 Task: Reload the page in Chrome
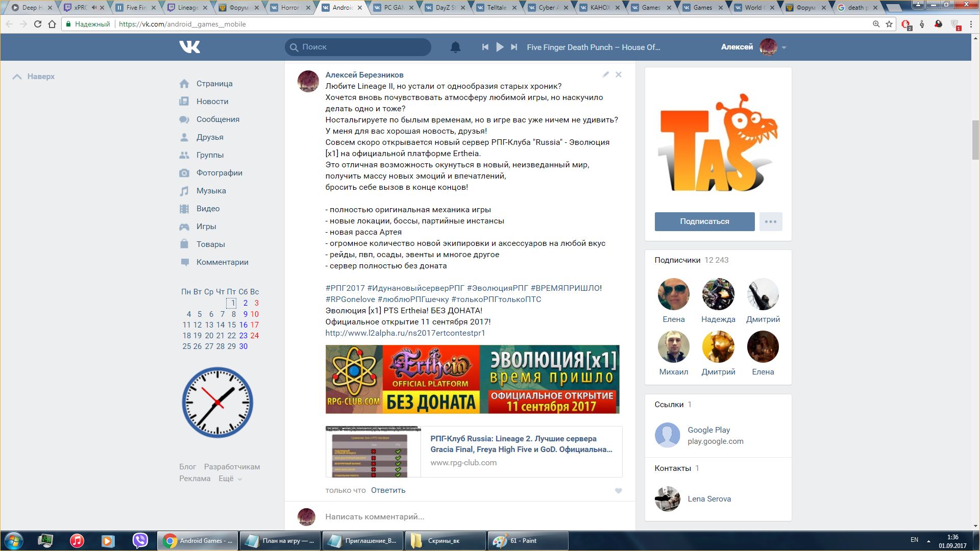tap(37, 24)
